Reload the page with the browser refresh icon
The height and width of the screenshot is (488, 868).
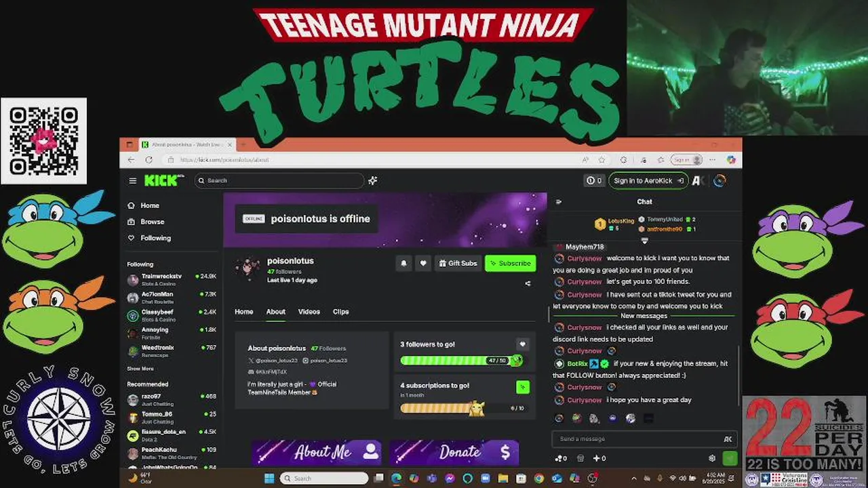click(x=149, y=160)
